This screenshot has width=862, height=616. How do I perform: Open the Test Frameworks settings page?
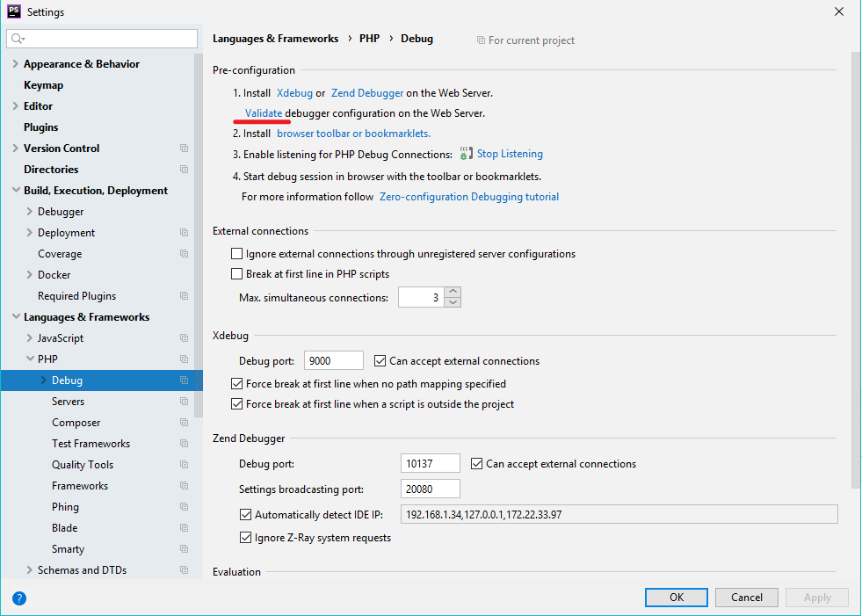tap(91, 444)
